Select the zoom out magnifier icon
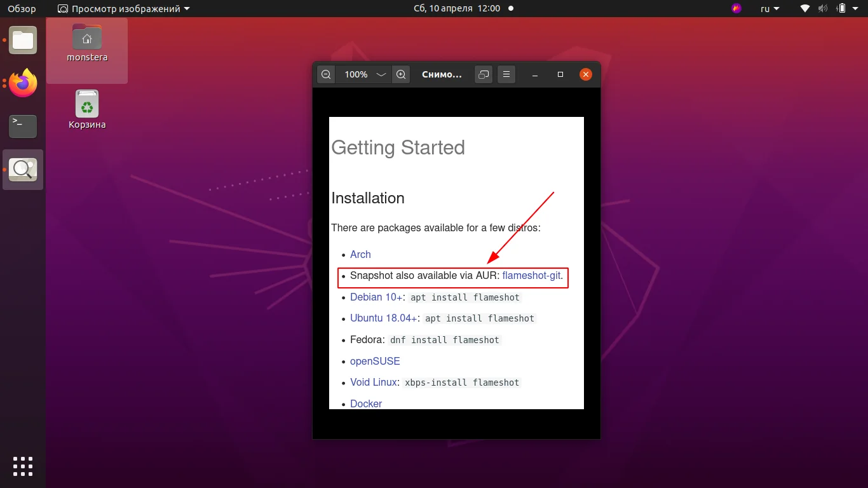Viewport: 868px width, 488px height. pos(326,74)
